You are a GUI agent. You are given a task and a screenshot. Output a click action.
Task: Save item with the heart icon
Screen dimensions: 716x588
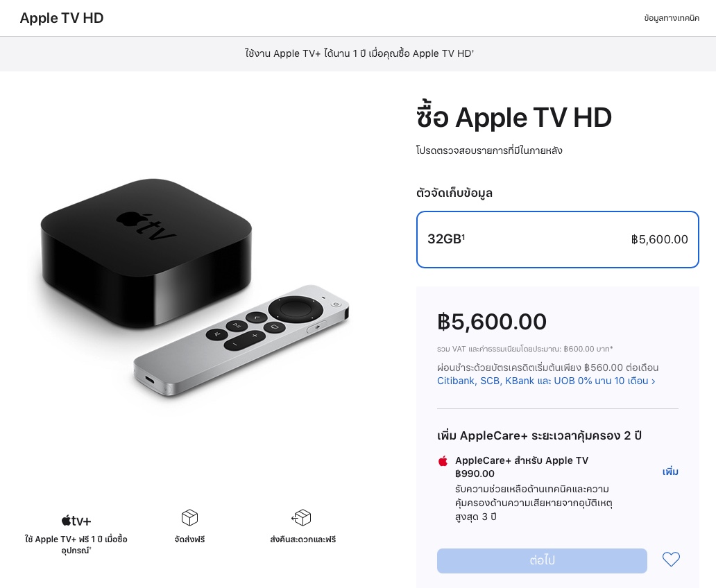(x=671, y=560)
